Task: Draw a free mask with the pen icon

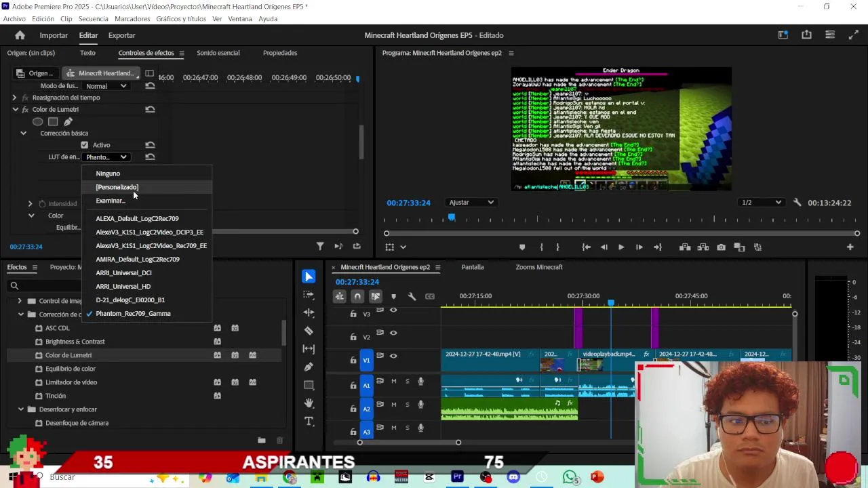Action: [x=68, y=122]
